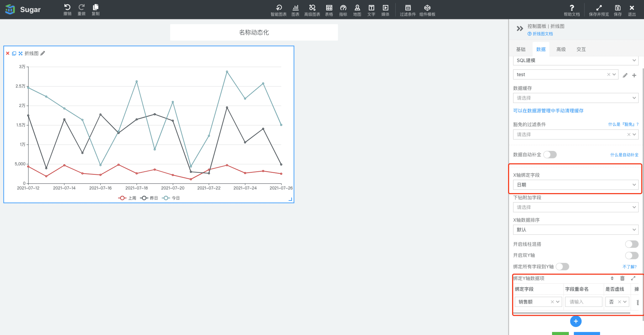Insert a 表格 table component
Screen dimensions: 644x335
click(329, 11)
